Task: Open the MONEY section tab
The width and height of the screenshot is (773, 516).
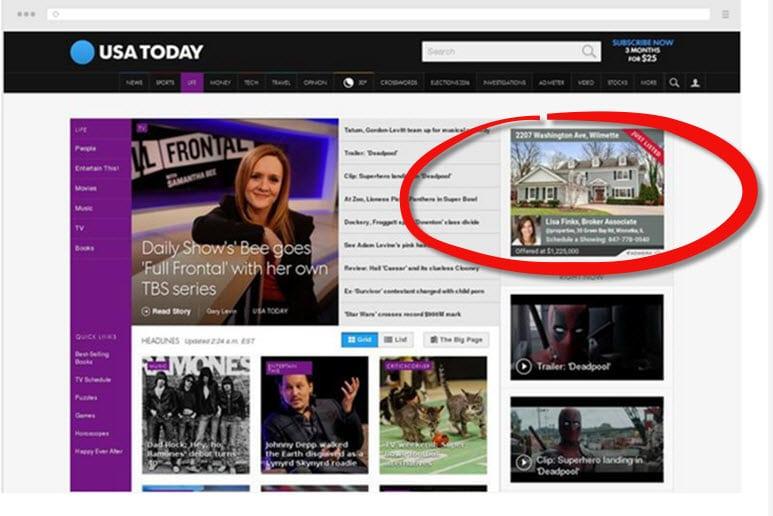Action: coord(220,83)
